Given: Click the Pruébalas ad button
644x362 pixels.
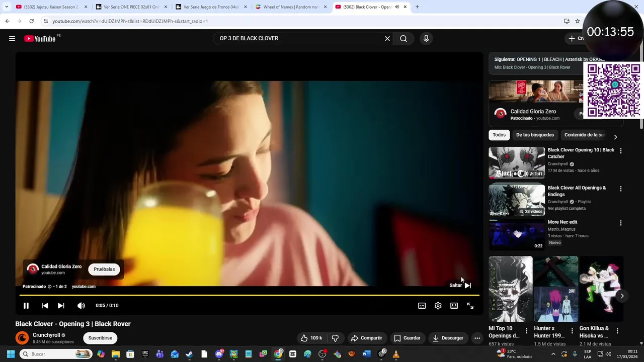Looking at the screenshot, I should [x=104, y=269].
